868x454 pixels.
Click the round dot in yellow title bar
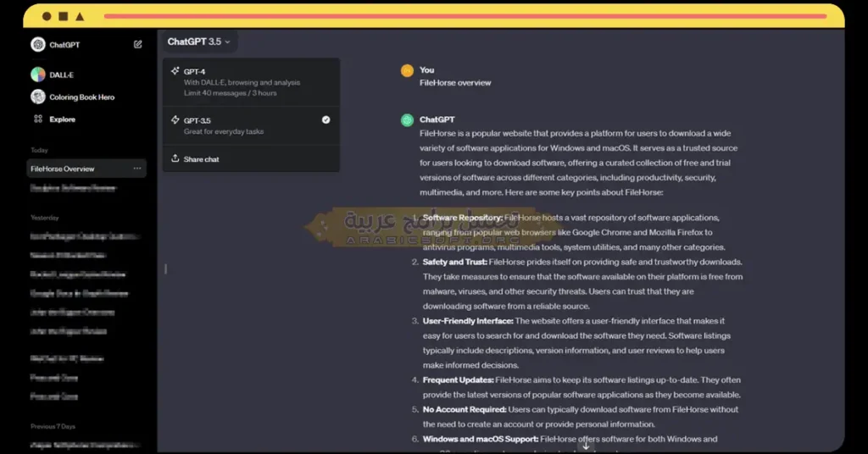(47, 17)
